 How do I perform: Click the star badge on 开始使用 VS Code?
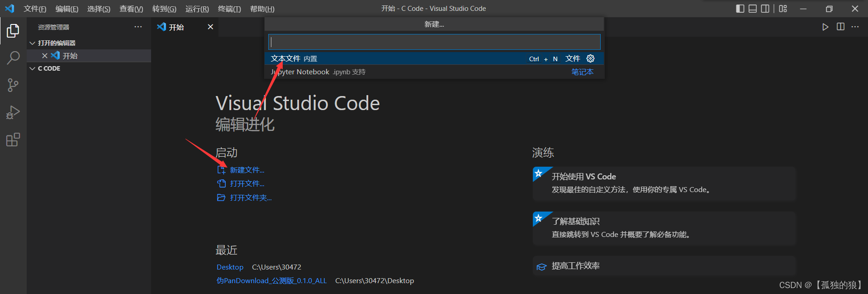click(x=538, y=173)
